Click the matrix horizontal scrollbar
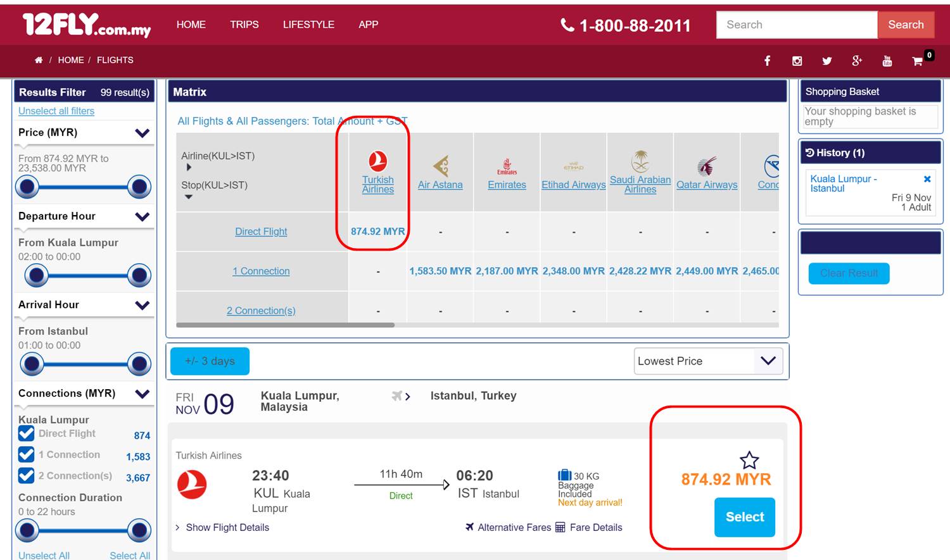This screenshot has width=950, height=560. pyautogui.click(x=285, y=325)
